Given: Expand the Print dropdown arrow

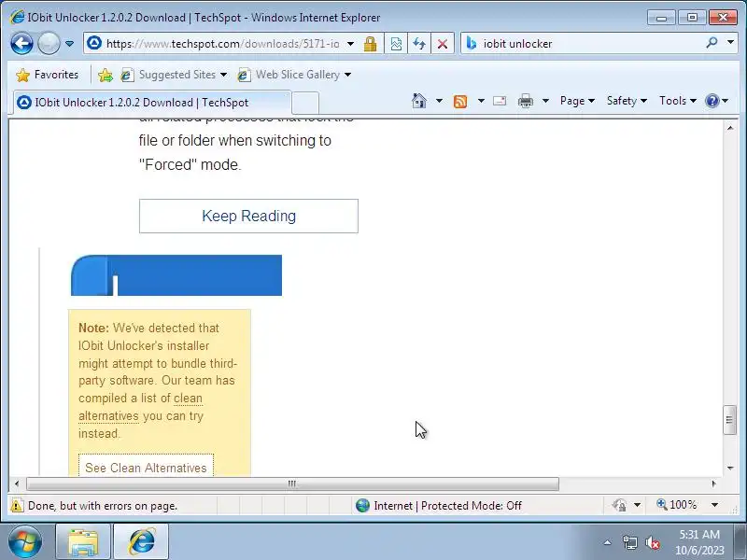Looking at the screenshot, I should pyautogui.click(x=546, y=101).
